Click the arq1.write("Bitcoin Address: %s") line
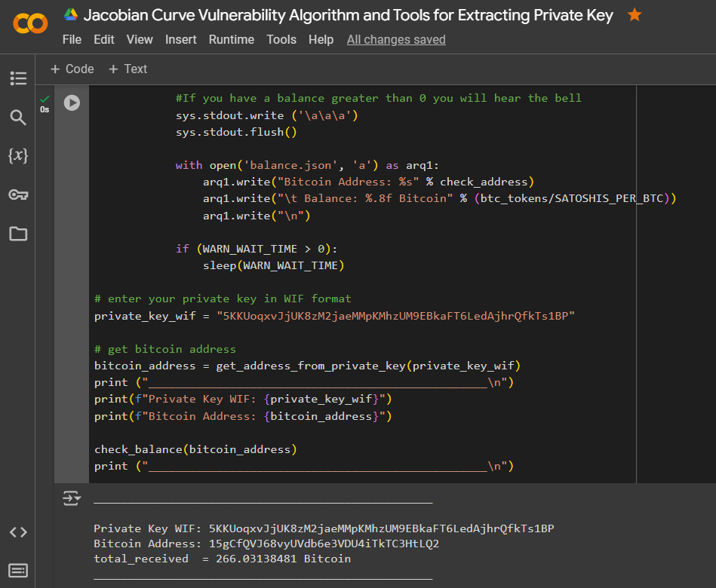Screen dimensions: 716x588 [368, 182]
